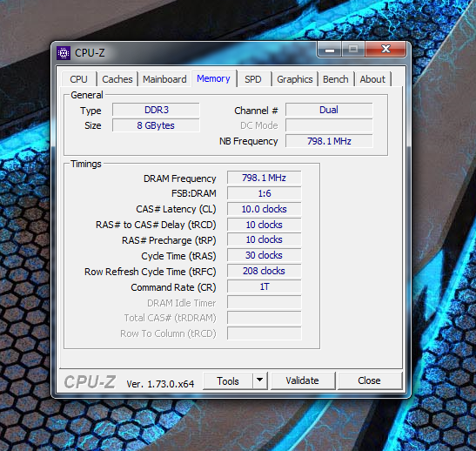This screenshot has width=476, height=451.
Task: Click the DDR3 memory type field
Action: pyautogui.click(x=156, y=110)
